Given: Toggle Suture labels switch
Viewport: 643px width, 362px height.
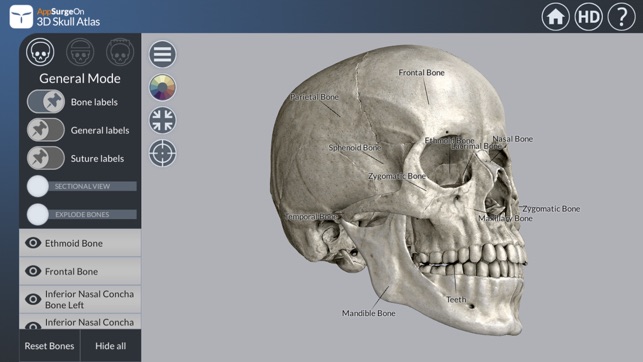Looking at the screenshot, I should coord(46,158).
